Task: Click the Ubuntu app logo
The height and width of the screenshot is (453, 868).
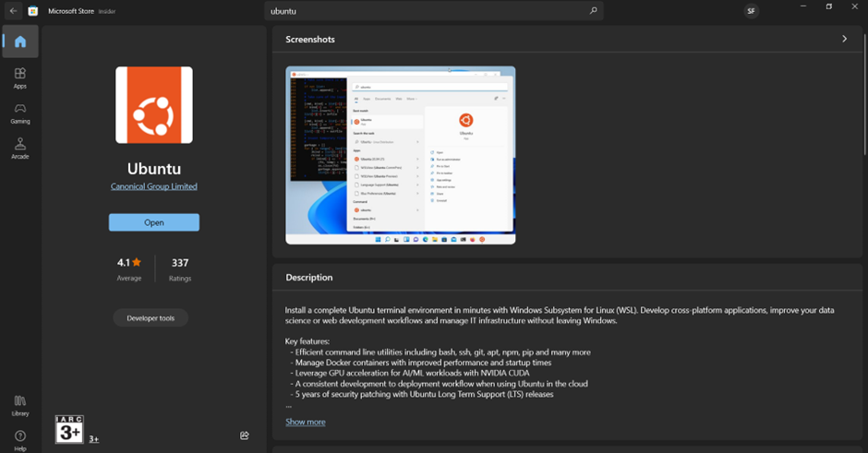Action: click(x=154, y=105)
